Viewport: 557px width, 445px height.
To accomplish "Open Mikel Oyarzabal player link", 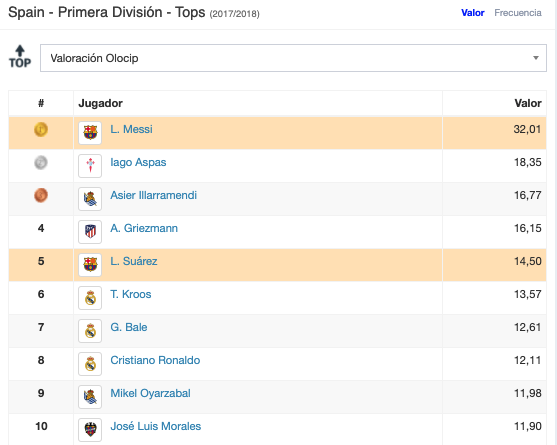I will [150, 394].
